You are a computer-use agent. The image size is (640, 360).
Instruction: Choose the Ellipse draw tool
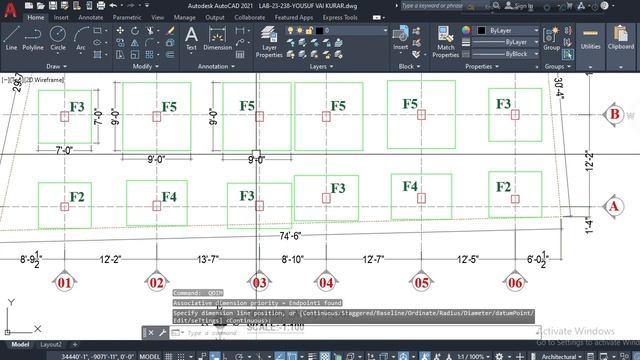pyautogui.click(x=97, y=42)
